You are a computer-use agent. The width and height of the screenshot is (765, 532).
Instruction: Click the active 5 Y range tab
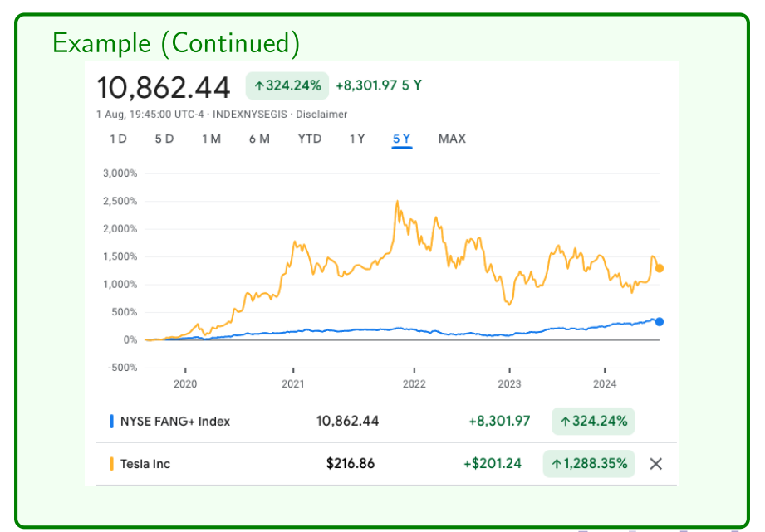pos(402,139)
